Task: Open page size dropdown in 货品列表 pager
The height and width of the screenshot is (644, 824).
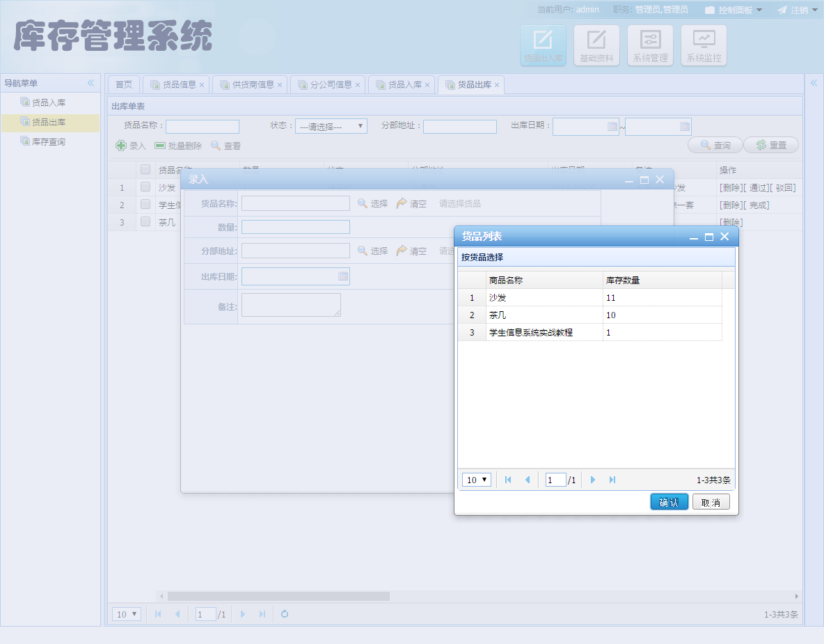Action: point(477,480)
